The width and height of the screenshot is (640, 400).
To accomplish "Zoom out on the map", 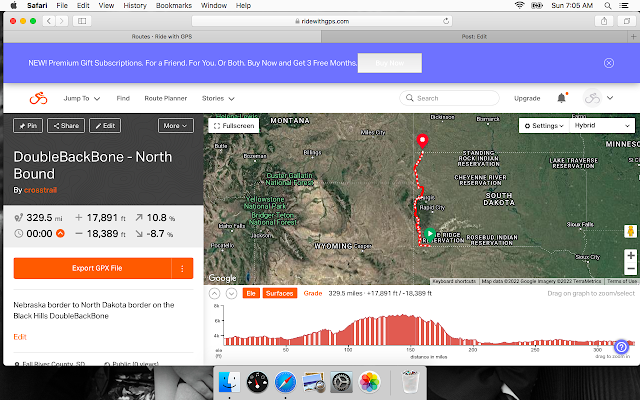I will pos(631,269).
